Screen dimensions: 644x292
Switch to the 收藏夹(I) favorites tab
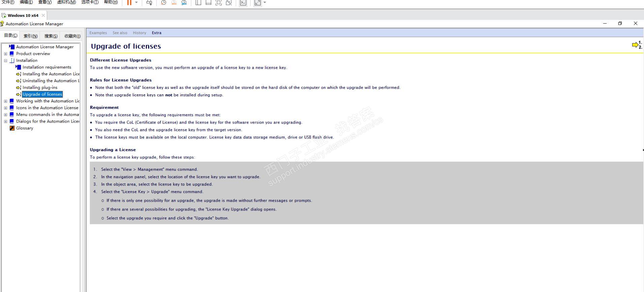point(72,36)
